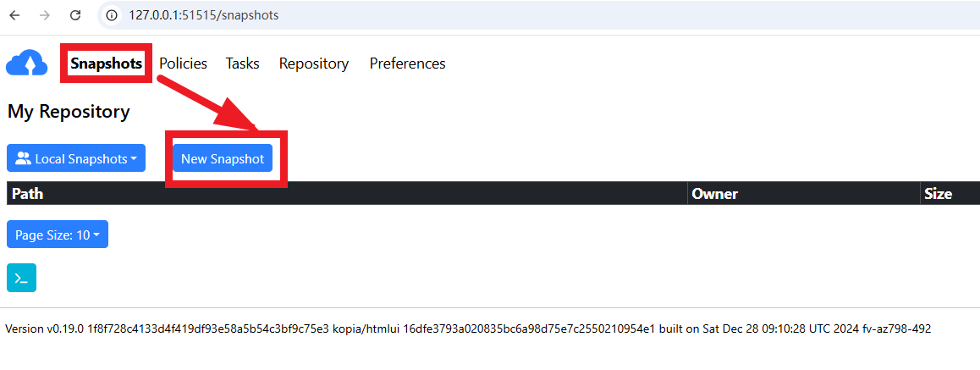Go to the Tasks tab

coord(243,64)
